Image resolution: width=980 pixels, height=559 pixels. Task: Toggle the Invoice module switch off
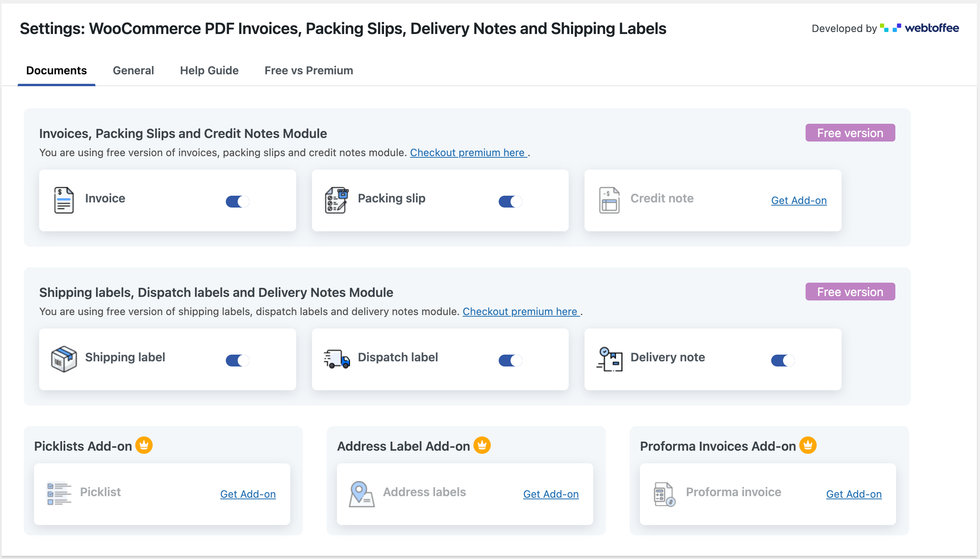point(237,200)
